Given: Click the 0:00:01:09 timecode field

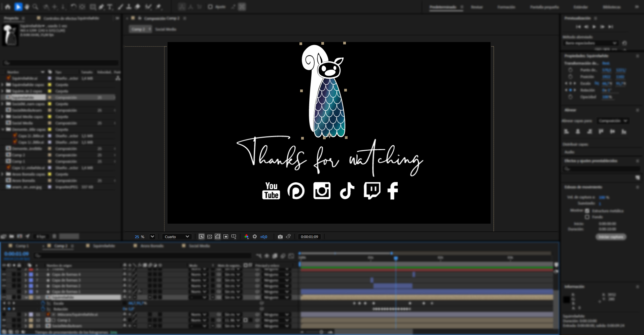Looking at the screenshot, I should tap(309, 236).
